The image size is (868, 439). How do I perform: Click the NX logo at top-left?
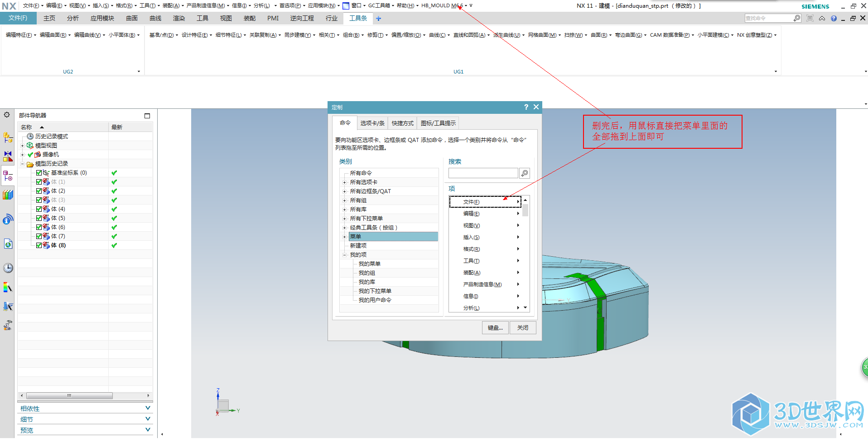coord(9,6)
